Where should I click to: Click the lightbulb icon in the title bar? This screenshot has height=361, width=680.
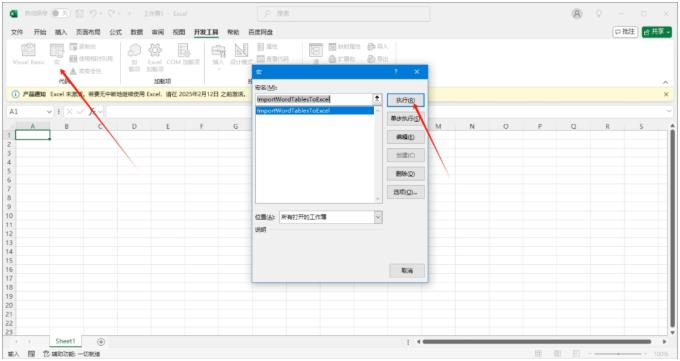click(x=599, y=13)
